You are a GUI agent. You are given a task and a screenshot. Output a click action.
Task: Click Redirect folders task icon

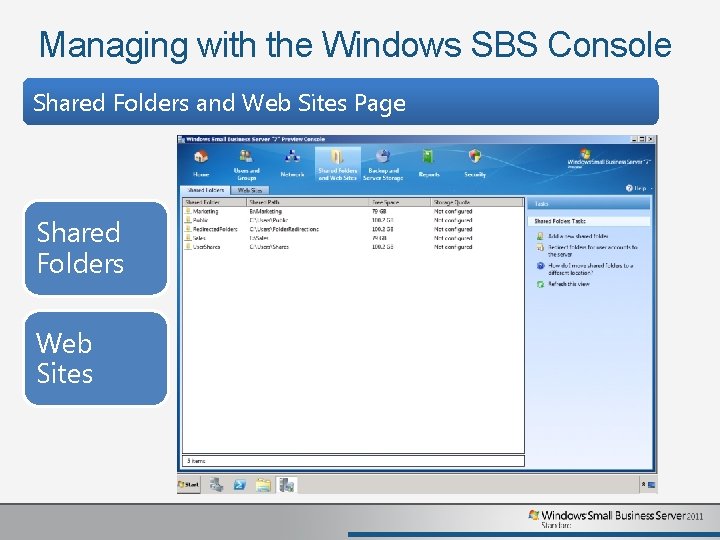540,248
